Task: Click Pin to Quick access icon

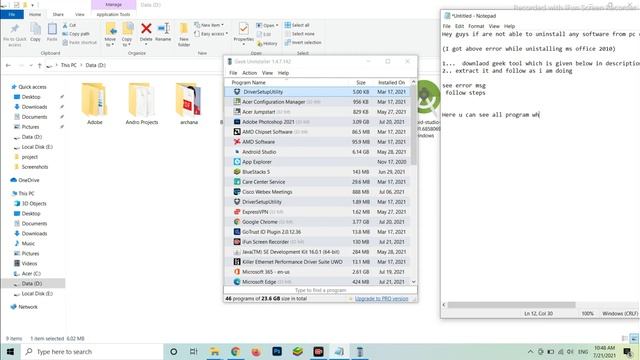Action: [15, 29]
